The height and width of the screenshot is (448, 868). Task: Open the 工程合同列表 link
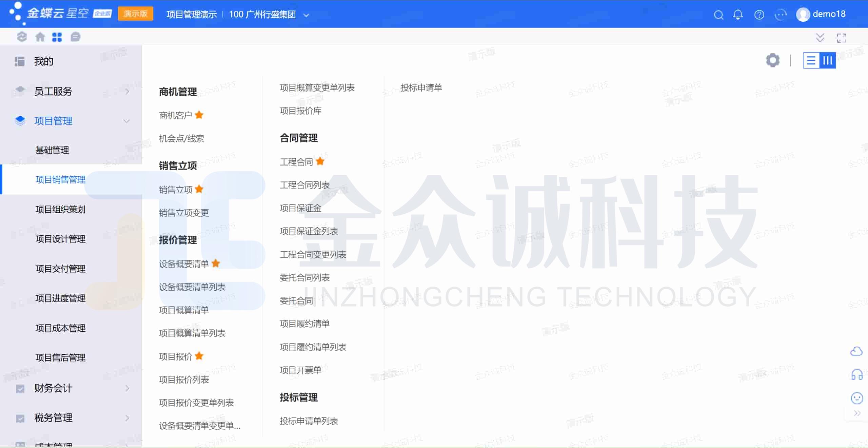tap(304, 185)
